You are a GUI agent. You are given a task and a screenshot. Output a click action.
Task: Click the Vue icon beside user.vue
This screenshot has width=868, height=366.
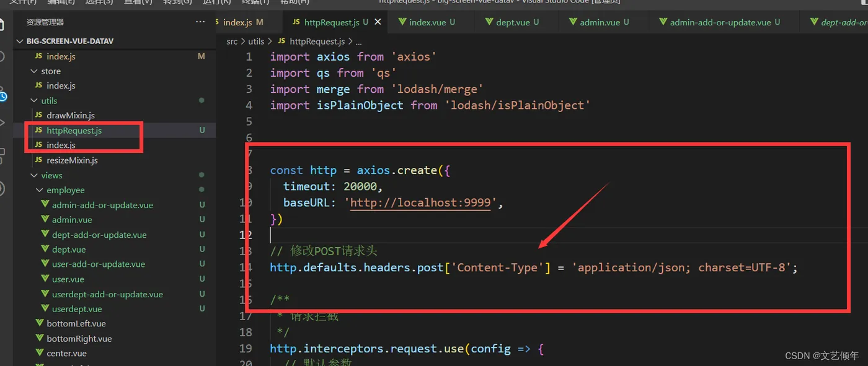click(45, 279)
